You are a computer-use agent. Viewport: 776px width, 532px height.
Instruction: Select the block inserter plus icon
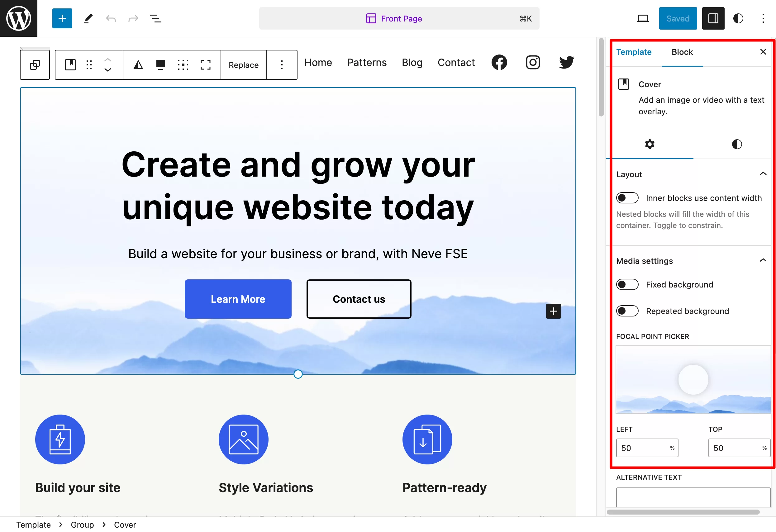tap(62, 18)
